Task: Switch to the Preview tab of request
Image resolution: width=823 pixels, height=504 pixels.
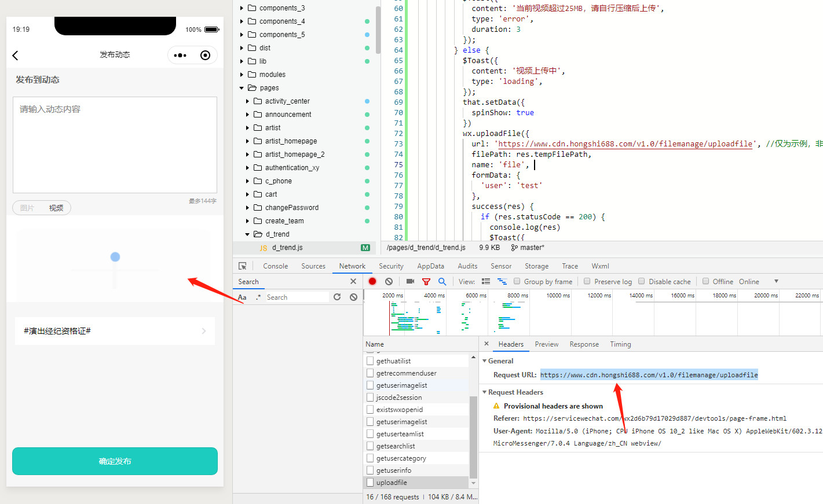Action: pos(546,344)
